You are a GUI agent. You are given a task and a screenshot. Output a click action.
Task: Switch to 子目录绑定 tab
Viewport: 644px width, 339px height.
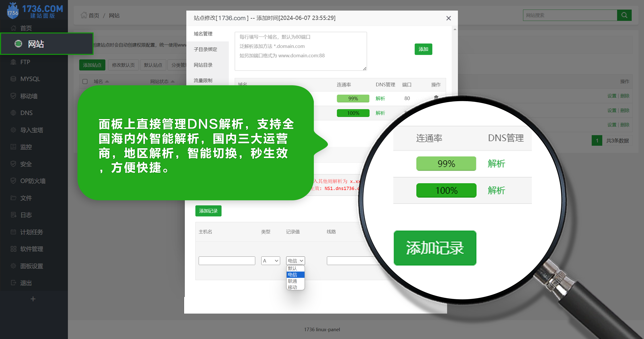coord(207,49)
